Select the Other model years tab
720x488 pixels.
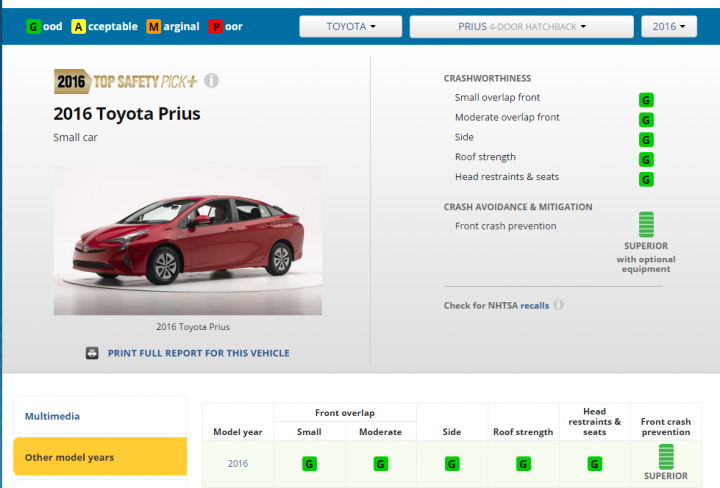click(x=100, y=457)
